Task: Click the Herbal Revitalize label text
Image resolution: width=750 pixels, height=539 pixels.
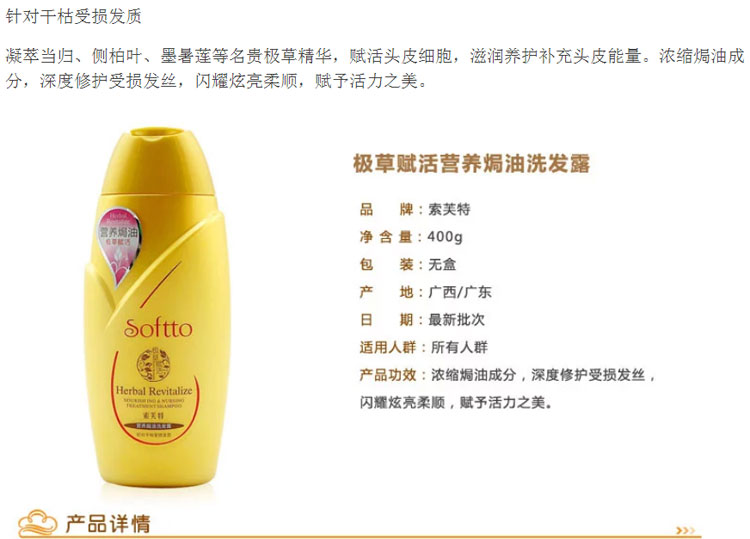Action: tap(154, 391)
